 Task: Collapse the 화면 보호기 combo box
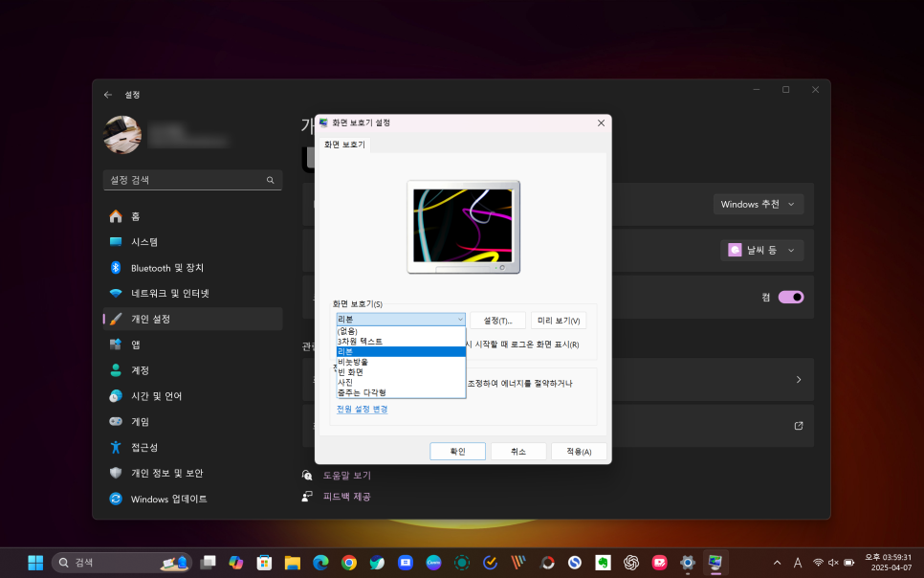pyautogui.click(x=460, y=319)
